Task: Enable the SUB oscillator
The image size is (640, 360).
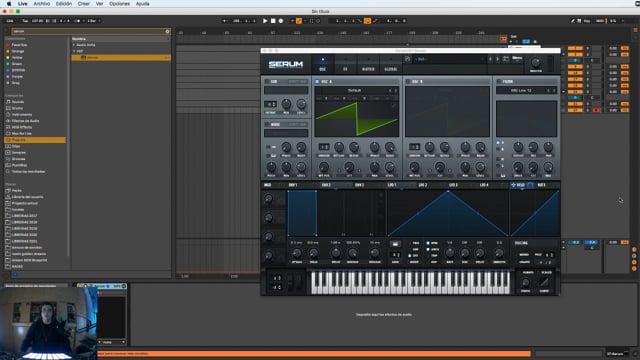Action: click(x=267, y=82)
